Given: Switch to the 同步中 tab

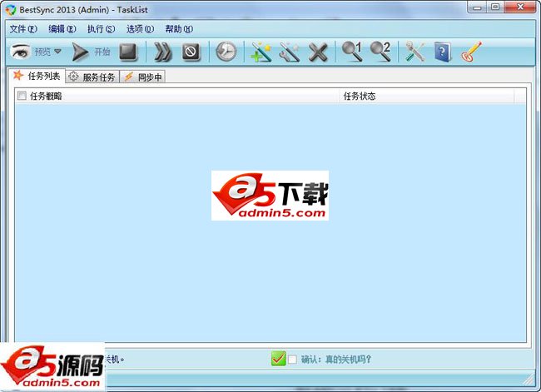Looking at the screenshot, I should [x=143, y=77].
